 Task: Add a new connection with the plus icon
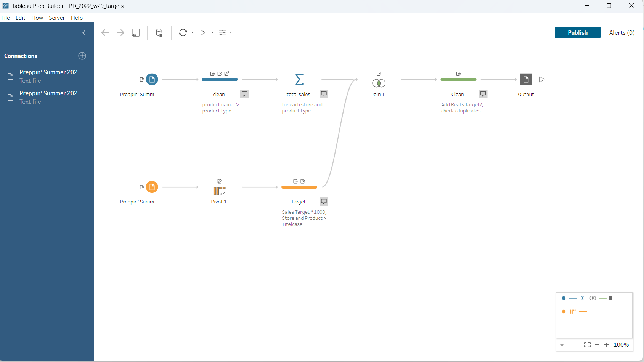82,56
